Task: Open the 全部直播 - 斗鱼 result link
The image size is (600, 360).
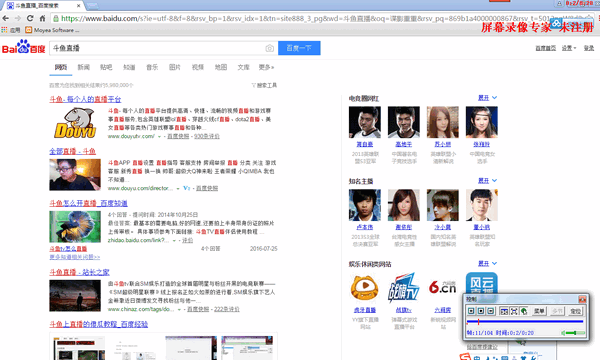Action: pos(73,151)
